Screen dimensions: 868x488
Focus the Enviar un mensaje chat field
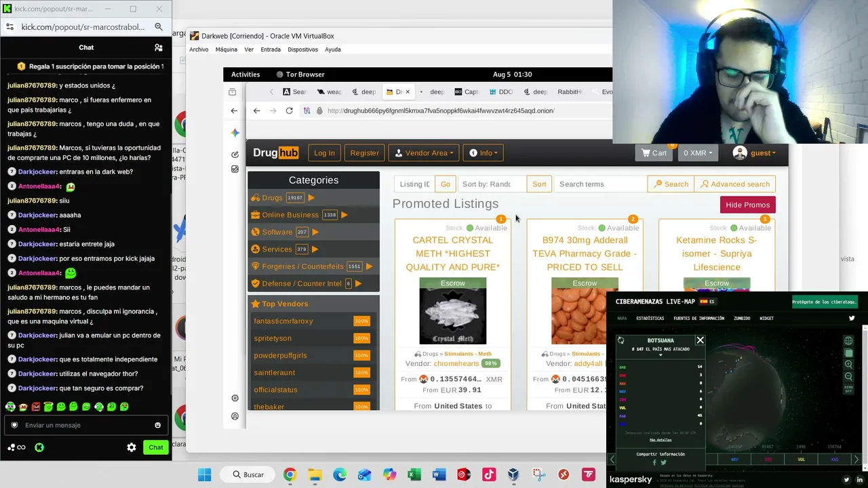tap(85, 425)
